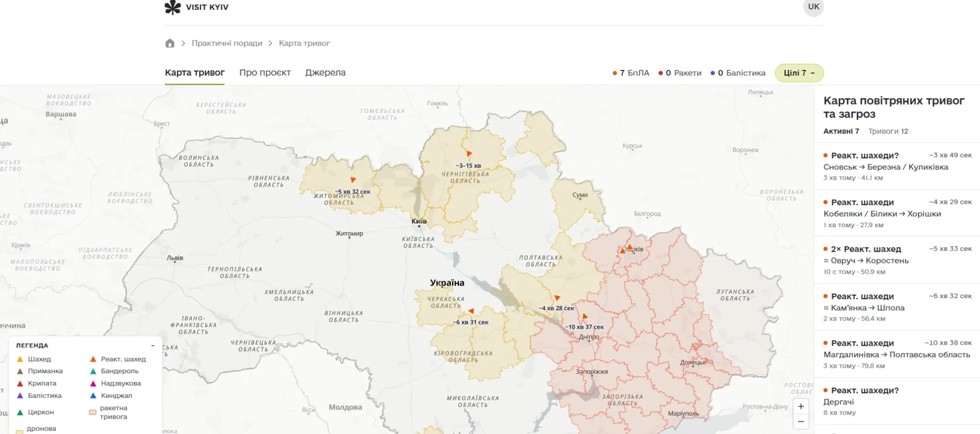Image resolution: width=980 pixels, height=434 pixels.
Task: Open the home icon in breadcrumbs
Action: point(170,43)
